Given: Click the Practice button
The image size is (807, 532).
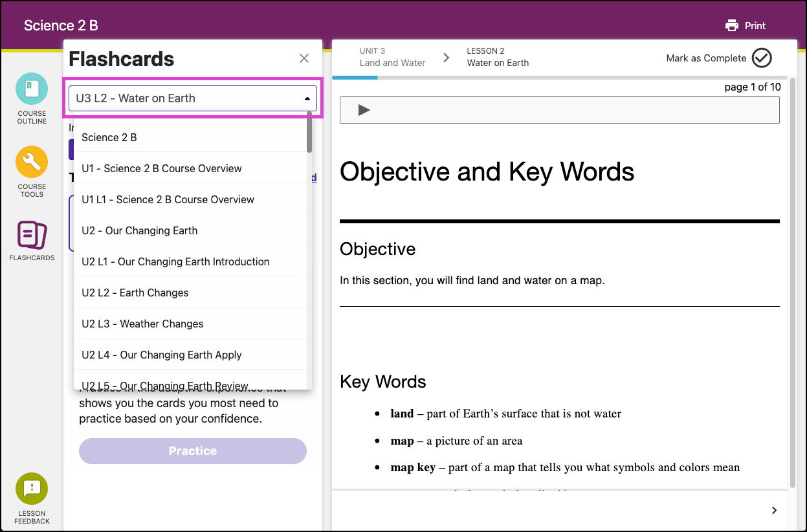Looking at the screenshot, I should pos(193,451).
